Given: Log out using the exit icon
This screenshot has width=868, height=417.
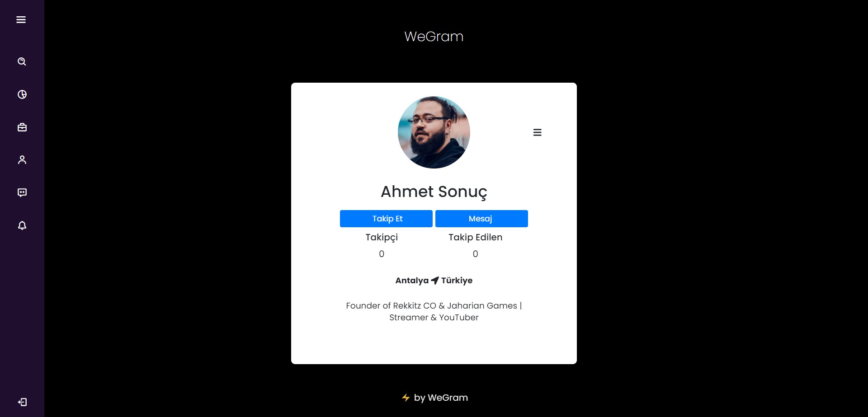Looking at the screenshot, I should 22,402.
